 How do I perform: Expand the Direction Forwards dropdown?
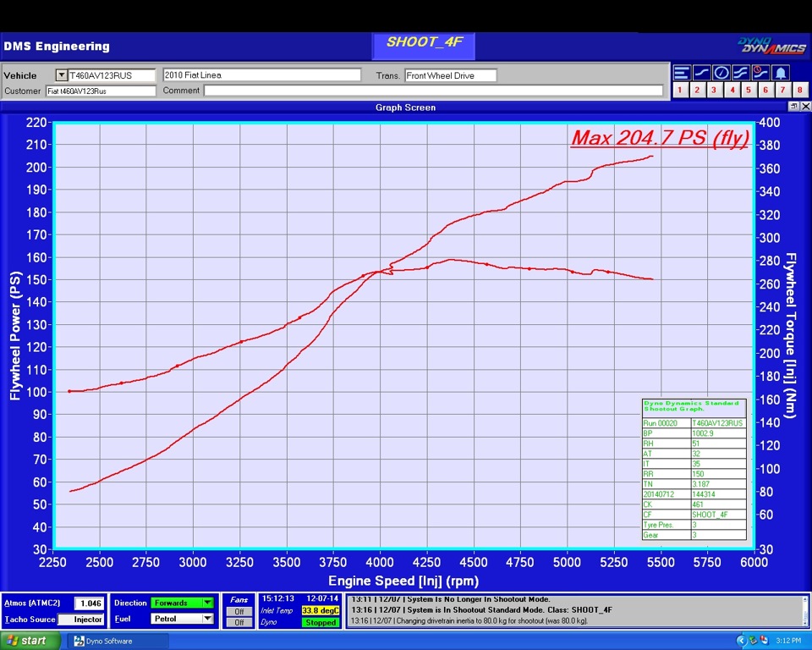208,603
